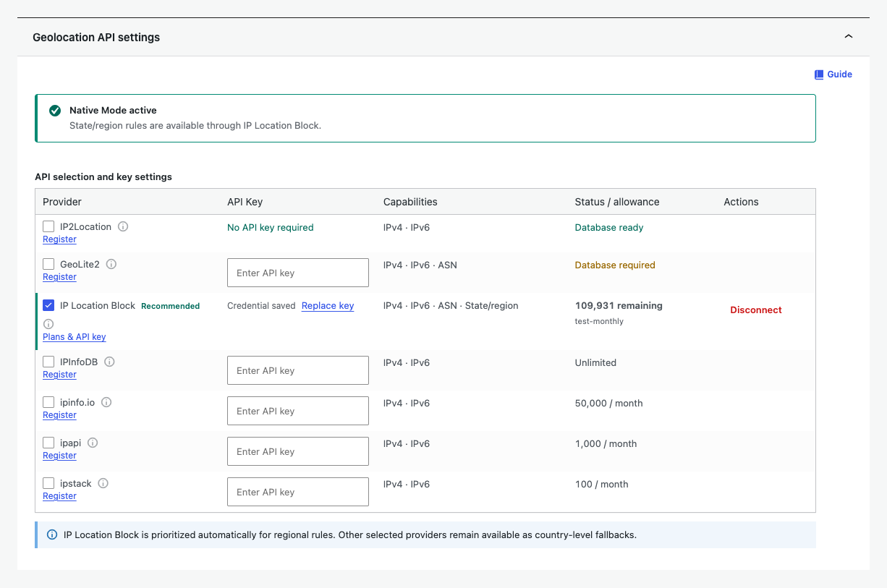Click the Credential saved text
The width and height of the screenshot is (887, 588).
coord(261,306)
